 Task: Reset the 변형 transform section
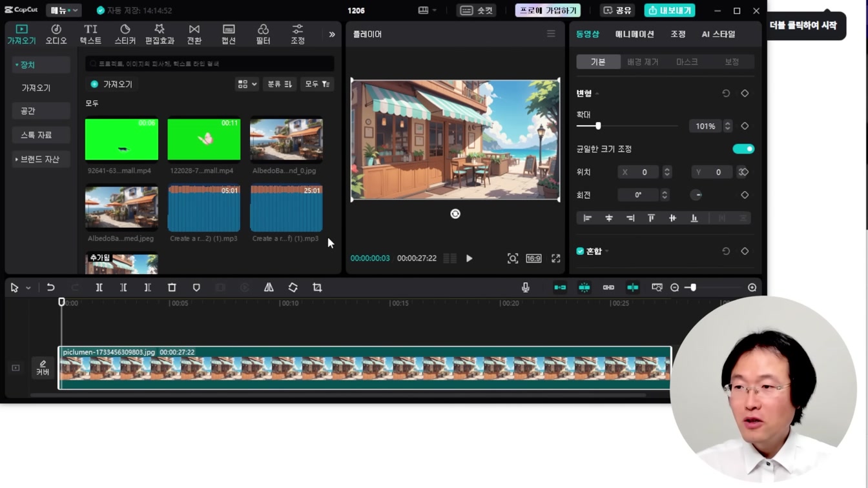(x=726, y=93)
